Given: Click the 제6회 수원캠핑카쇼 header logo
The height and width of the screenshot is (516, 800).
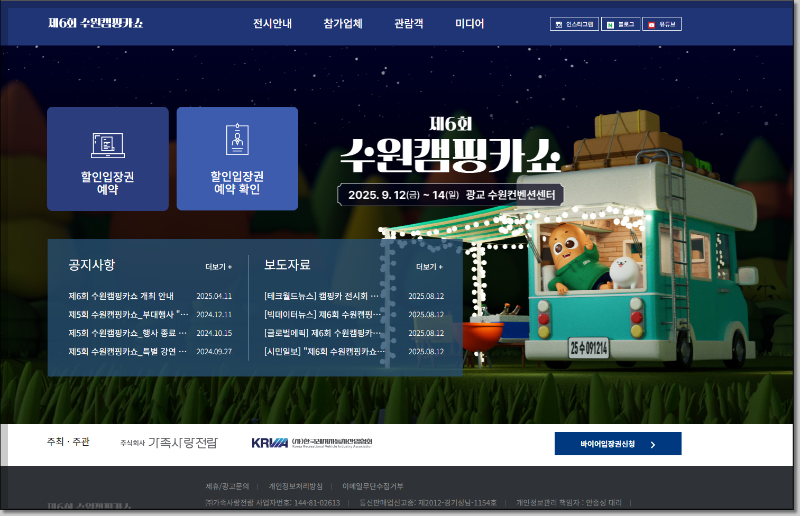Looking at the screenshot, I should point(95,23).
